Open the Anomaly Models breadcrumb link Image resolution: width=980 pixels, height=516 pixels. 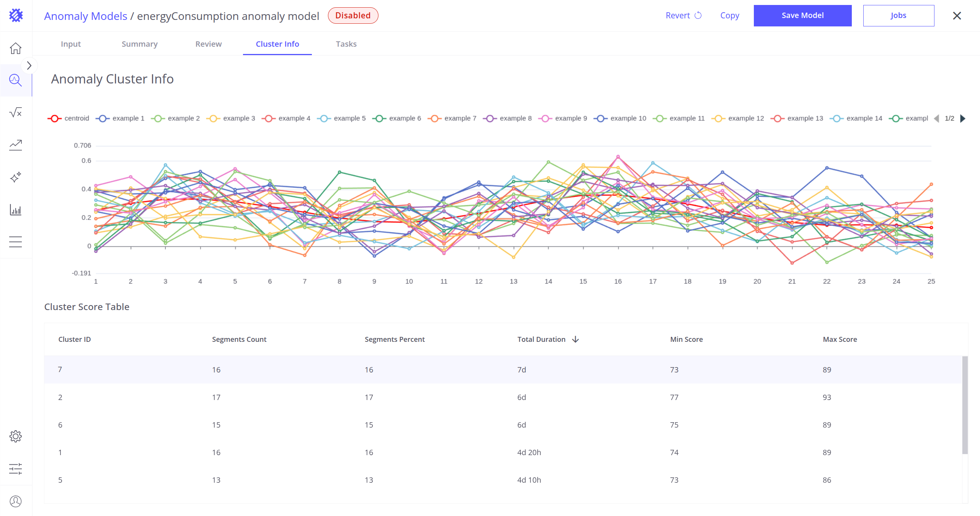point(86,16)
